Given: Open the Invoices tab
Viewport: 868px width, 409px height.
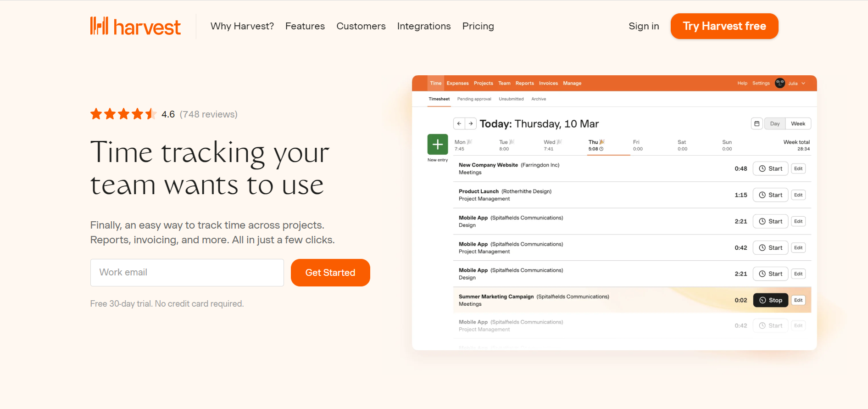Looking at the screenshot, I should (x=549, y=83).
